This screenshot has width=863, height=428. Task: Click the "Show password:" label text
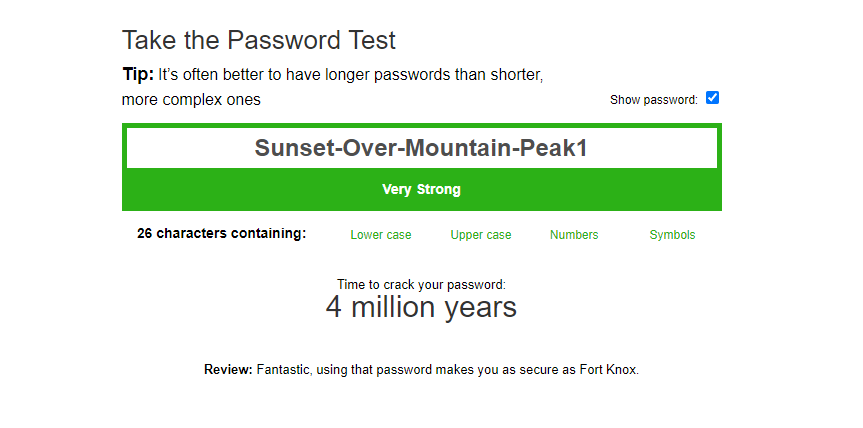point(653,100)
